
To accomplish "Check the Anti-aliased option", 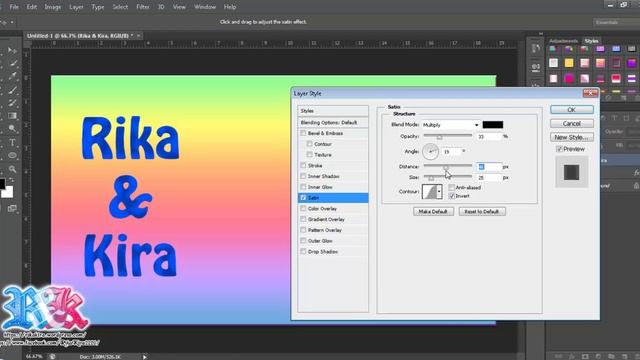I will [x=451, y=187].
